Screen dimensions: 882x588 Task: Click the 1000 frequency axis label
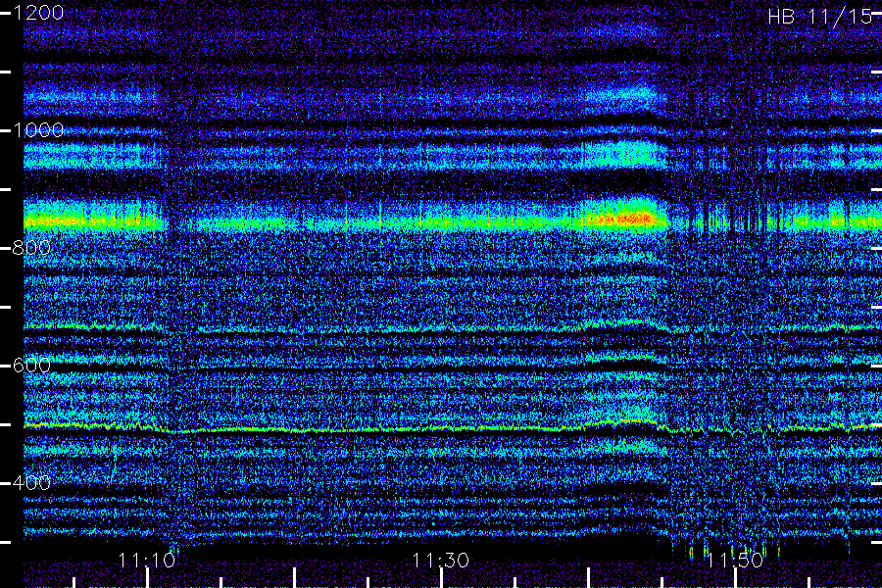[x=37, y=130]
